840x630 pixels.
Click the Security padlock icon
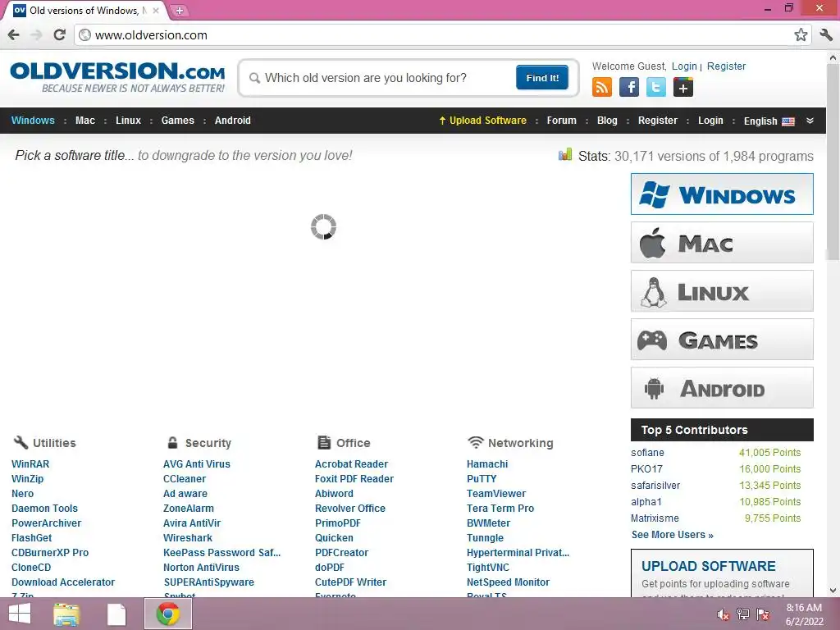[x=172, y=442]
